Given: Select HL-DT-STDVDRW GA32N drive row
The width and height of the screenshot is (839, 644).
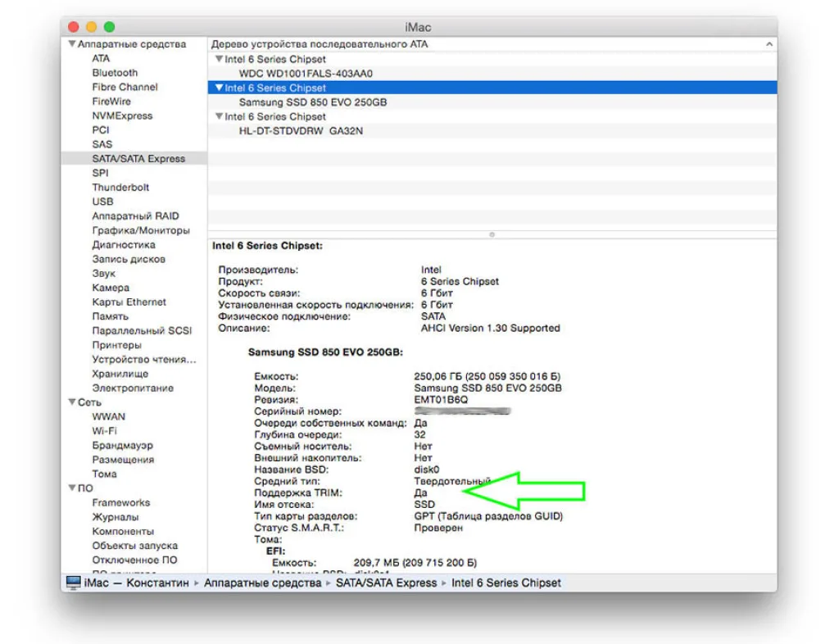Looking at the screenshot, I should click(x=492, y=130).
